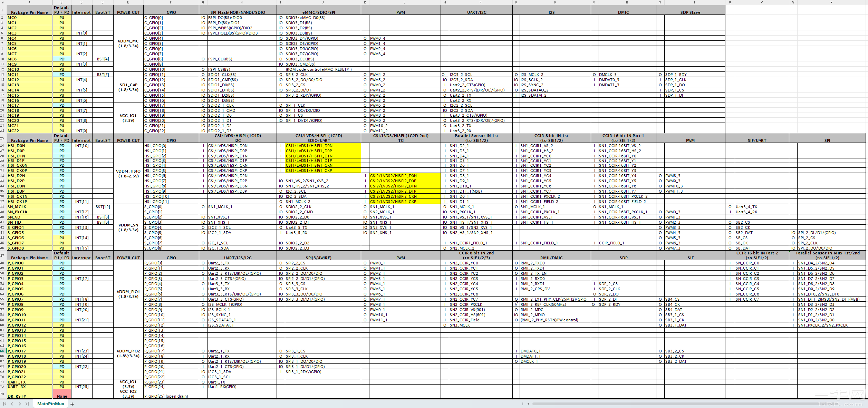Select all cells via the corner selector
This screenshot has width=868, height=408.
(2, 2)
